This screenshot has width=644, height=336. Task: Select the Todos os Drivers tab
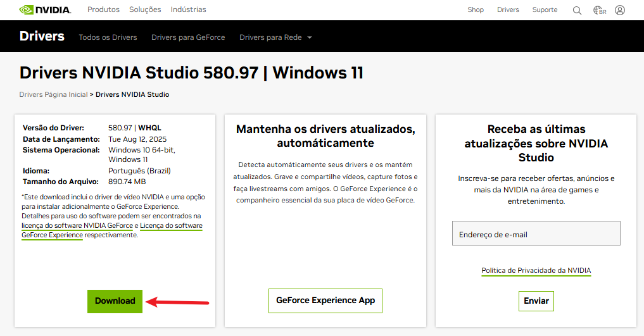(x=108, y=37)
